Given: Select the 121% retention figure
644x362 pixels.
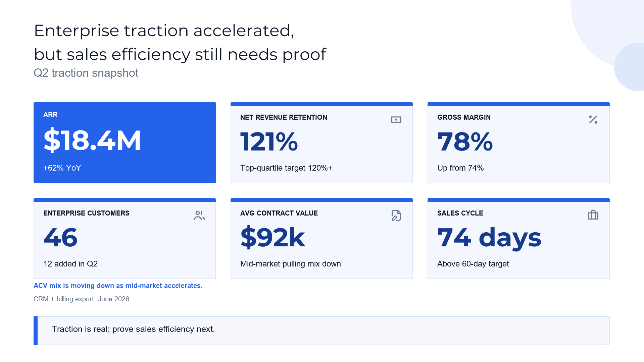Looking at the screenshot, I should (x=269, y=142).
